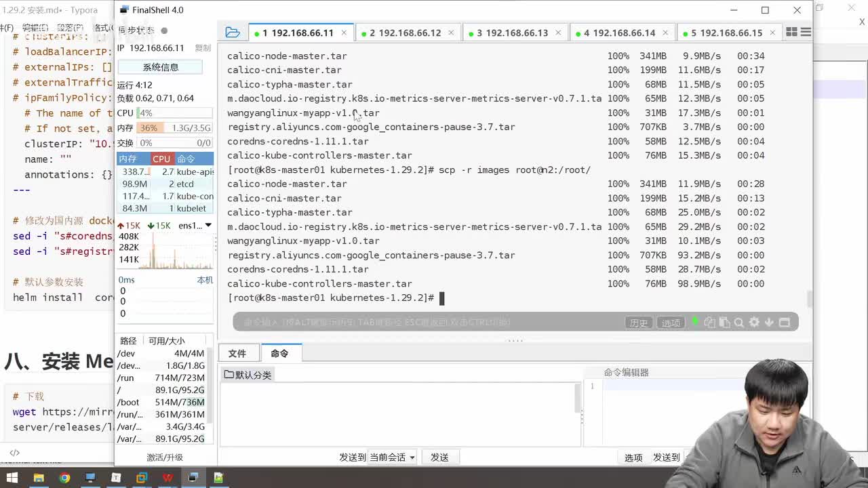This screenshot has height=488, width=868.
Task: Select the etcd process row
Action: (165, 184)
